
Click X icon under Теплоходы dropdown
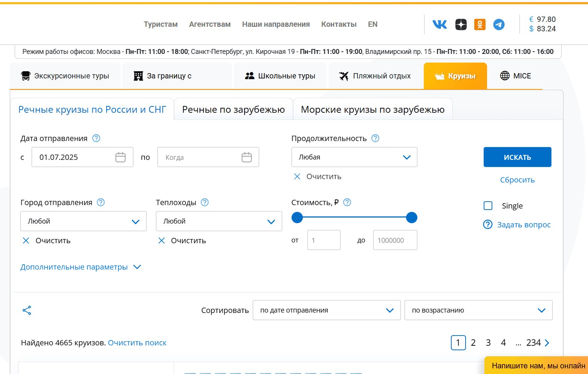point(162,241)
